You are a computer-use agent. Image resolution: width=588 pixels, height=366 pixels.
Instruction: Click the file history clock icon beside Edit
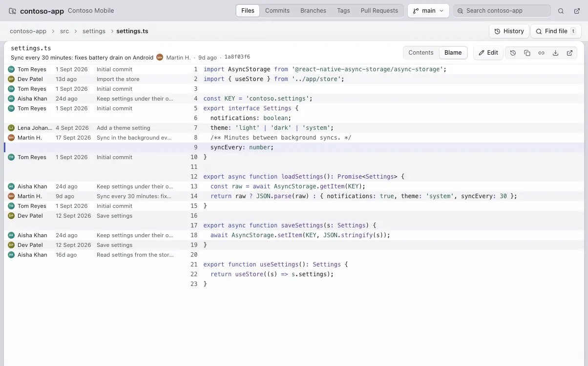point(513,53)
